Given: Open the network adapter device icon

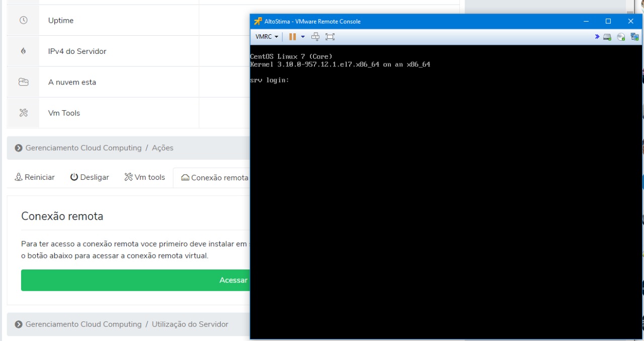Looking at the screenshot, I should coord(634,37).
